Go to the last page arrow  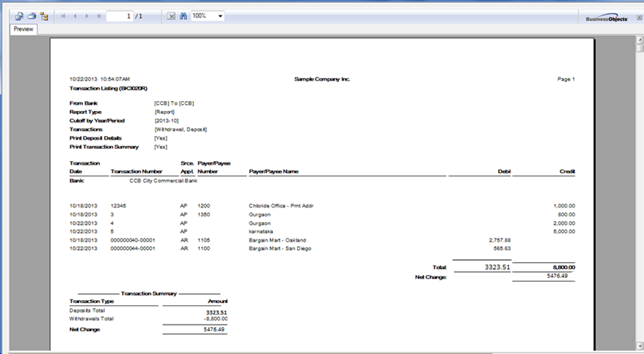point(99,16)
